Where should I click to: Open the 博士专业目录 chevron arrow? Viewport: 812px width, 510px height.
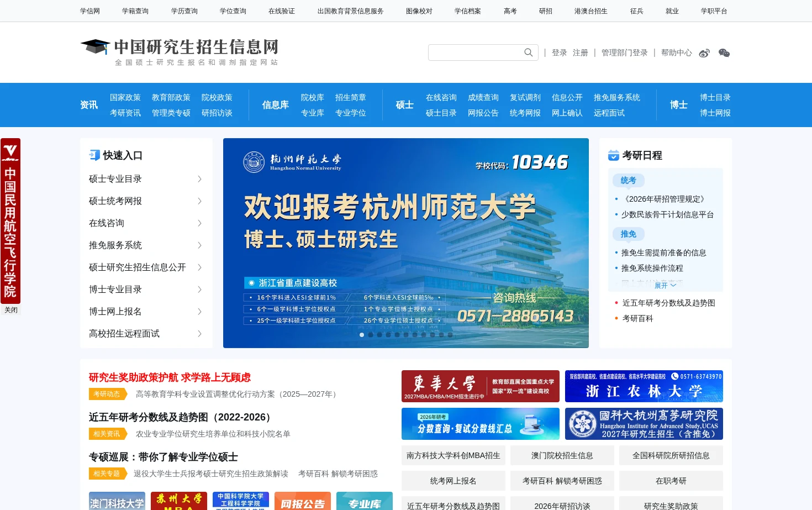click(199, 290)
